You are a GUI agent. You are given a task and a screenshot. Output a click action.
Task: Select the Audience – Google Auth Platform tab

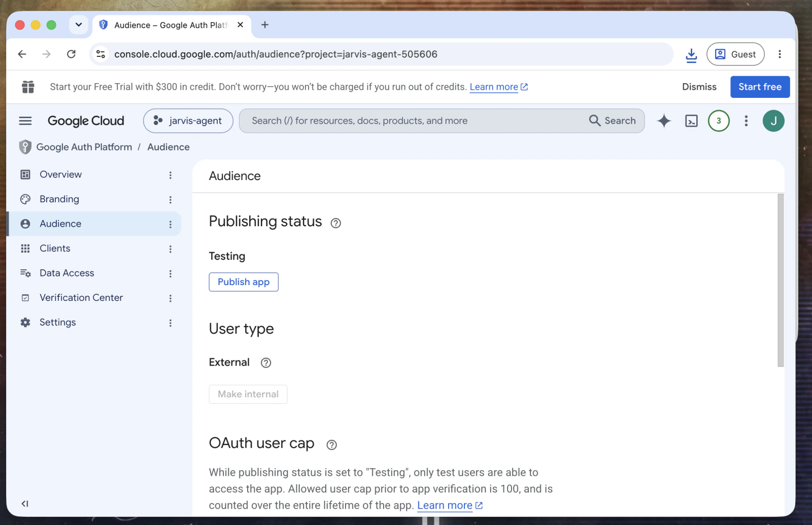click(x=172, y=25)
